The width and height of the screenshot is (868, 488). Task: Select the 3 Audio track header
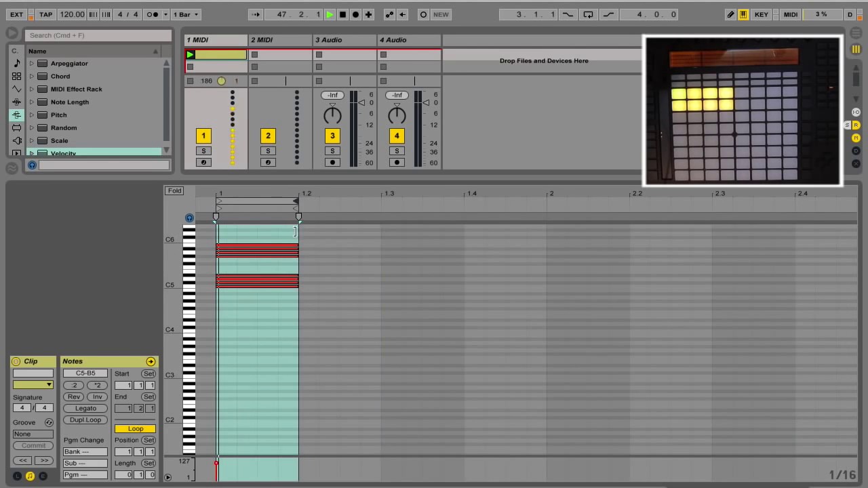344,40
